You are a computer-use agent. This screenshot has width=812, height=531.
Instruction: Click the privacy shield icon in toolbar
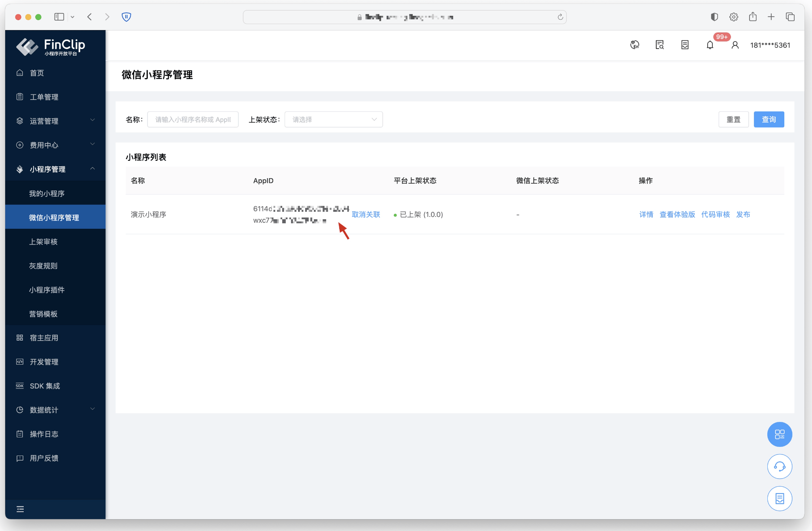pos(126,17)
